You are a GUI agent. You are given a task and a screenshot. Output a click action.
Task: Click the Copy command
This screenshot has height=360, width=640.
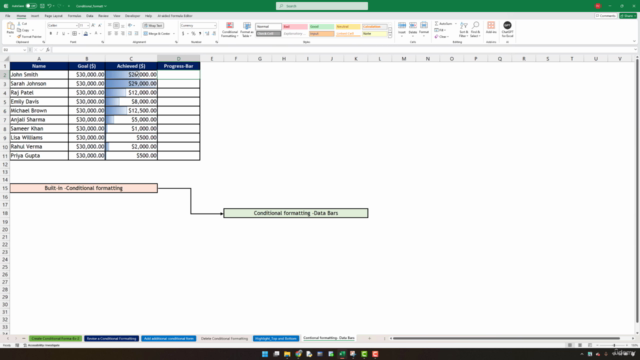24,30
